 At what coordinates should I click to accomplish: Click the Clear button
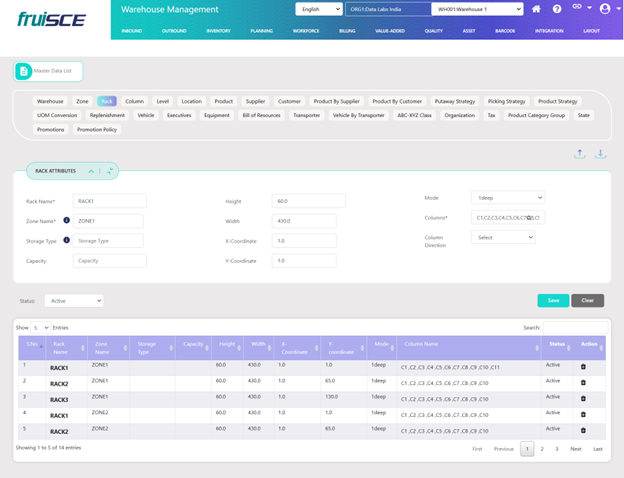587,300
